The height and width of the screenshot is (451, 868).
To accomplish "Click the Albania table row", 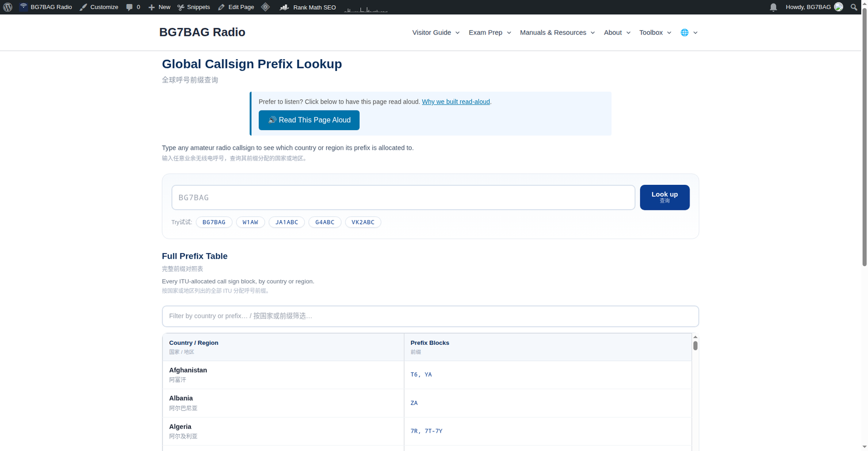I will point(427,403).
